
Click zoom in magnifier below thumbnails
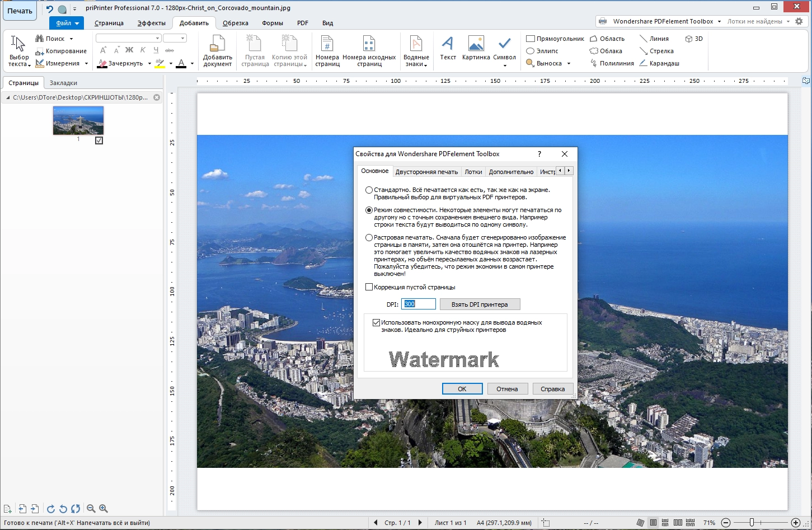click(x=104, y=509)
